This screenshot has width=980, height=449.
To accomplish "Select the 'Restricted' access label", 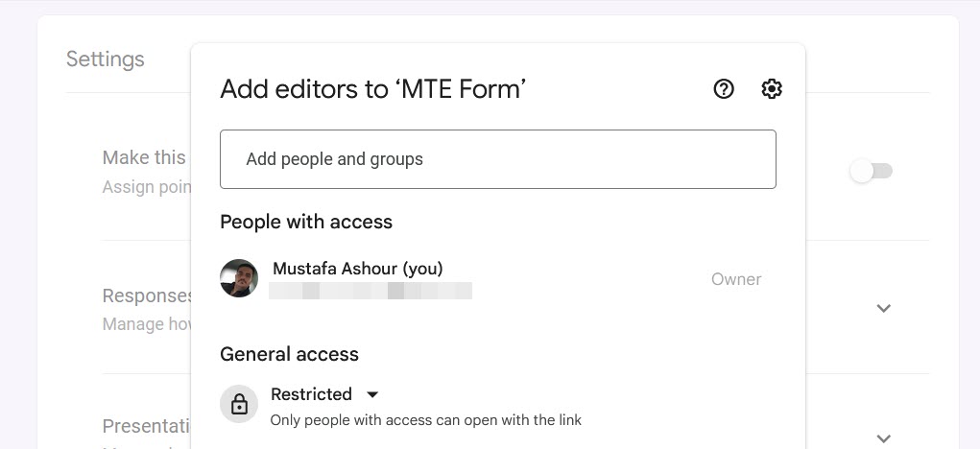I will (x=311, y=394).
